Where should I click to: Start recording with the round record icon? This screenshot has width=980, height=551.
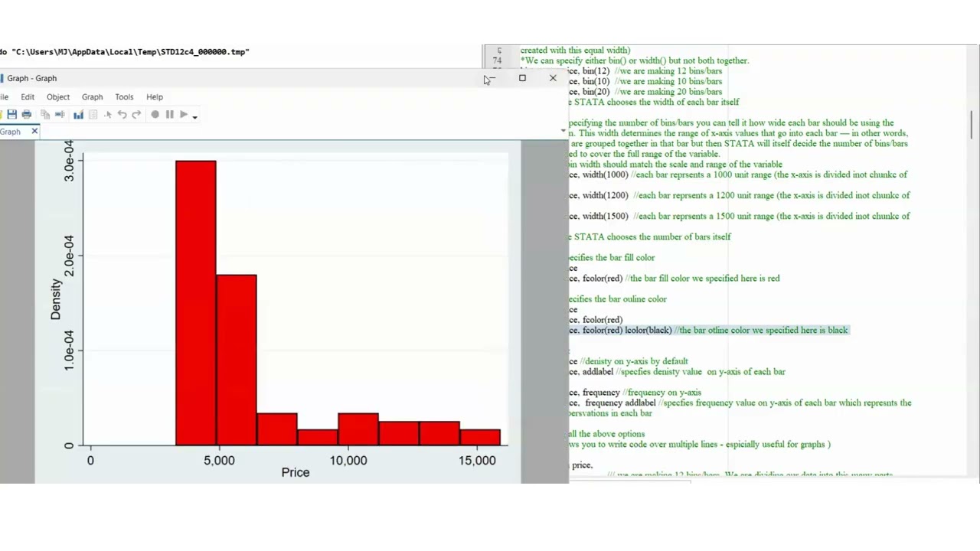coord(155,115)
